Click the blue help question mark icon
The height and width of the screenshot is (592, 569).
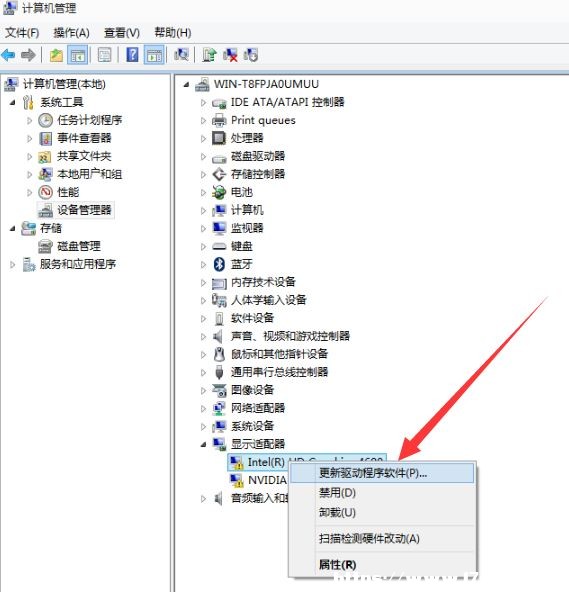(x=132, y=55)
